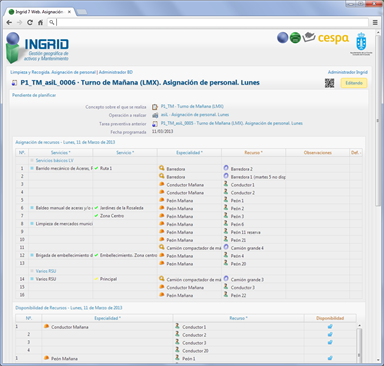Image resolution: width=384 pixels, height=366 pixels.
Task: Click the Disponibilidad column header
Action: pos(330,318)
